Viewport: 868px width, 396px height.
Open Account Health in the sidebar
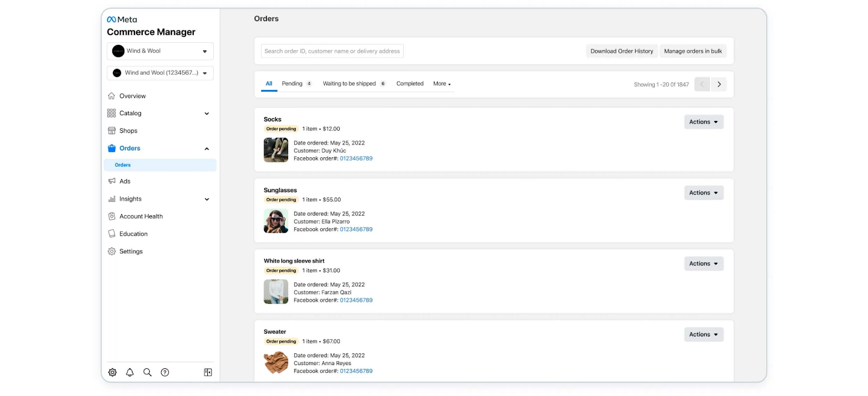coord(141,216)
